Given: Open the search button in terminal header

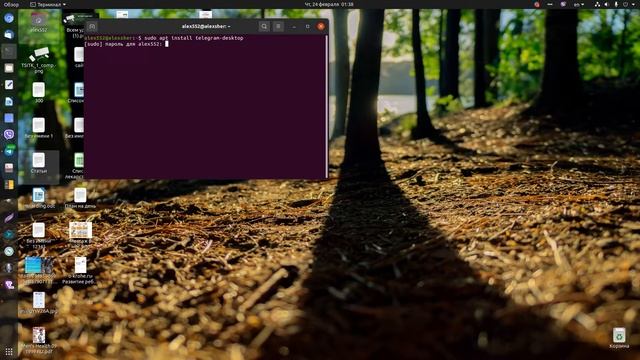Looking at the screenshot, I should click(264, 26).
